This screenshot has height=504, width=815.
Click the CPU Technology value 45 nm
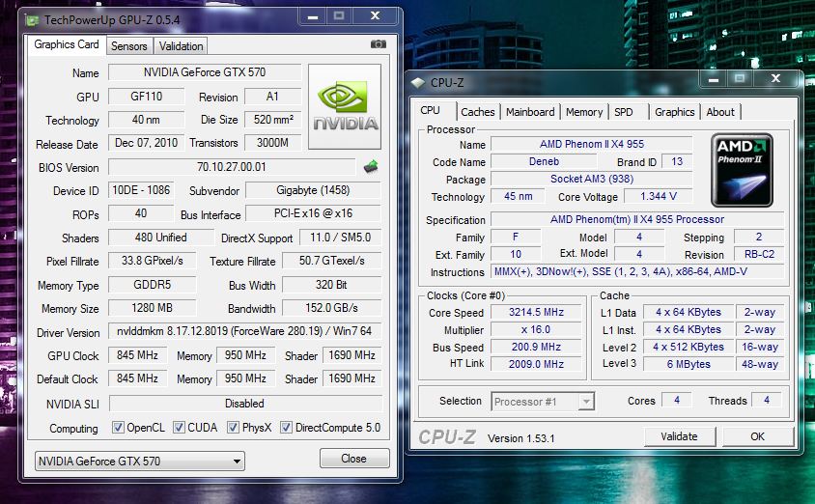pos(519,196)
